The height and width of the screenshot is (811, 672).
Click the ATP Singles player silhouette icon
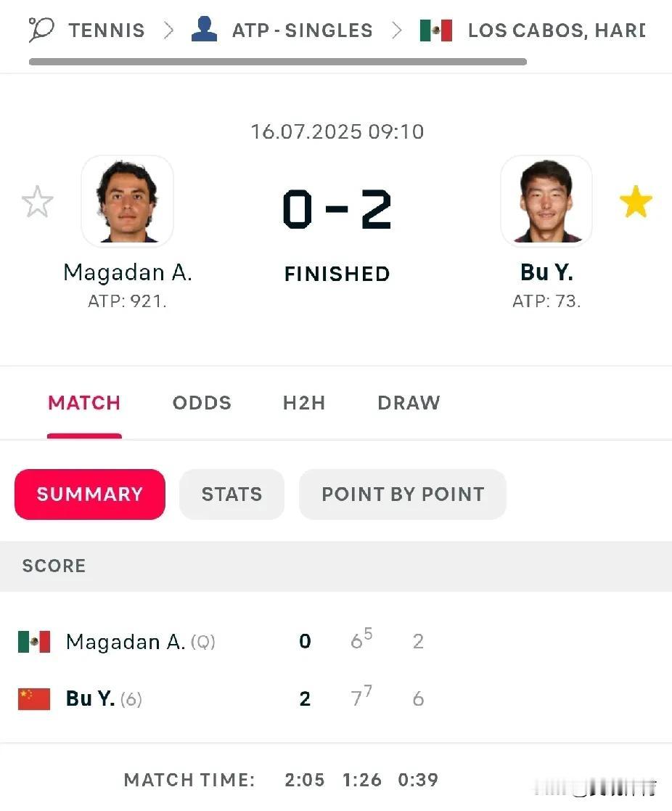click(x=204, y=29)
